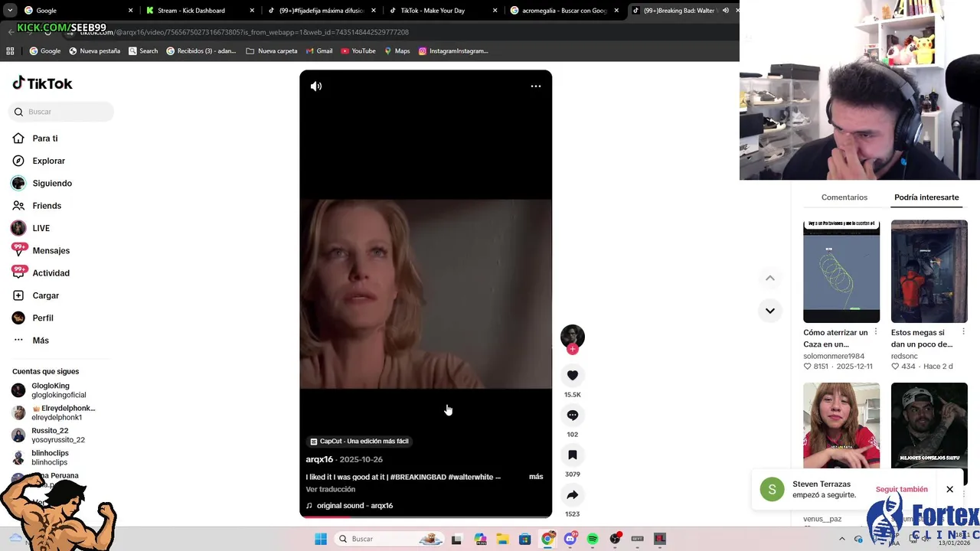Viewport: 980px width, 551px height.
Task: Bookmark the video to favorites
Action: (573, 455)
